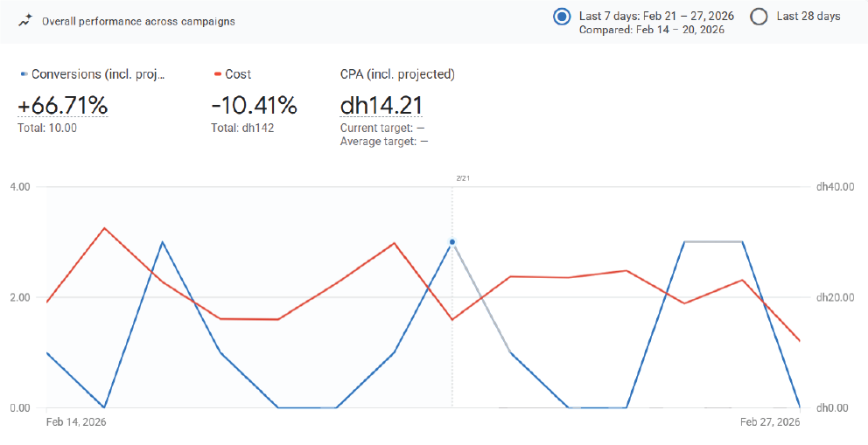
Task: Select the Last 7 days radio button
Action: point(563,17)
